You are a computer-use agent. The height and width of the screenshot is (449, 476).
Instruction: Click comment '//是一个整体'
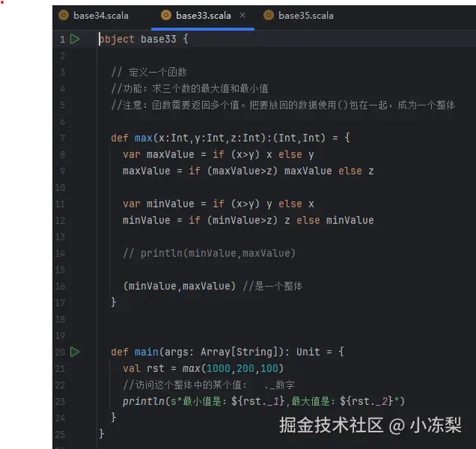click(272, 287)
